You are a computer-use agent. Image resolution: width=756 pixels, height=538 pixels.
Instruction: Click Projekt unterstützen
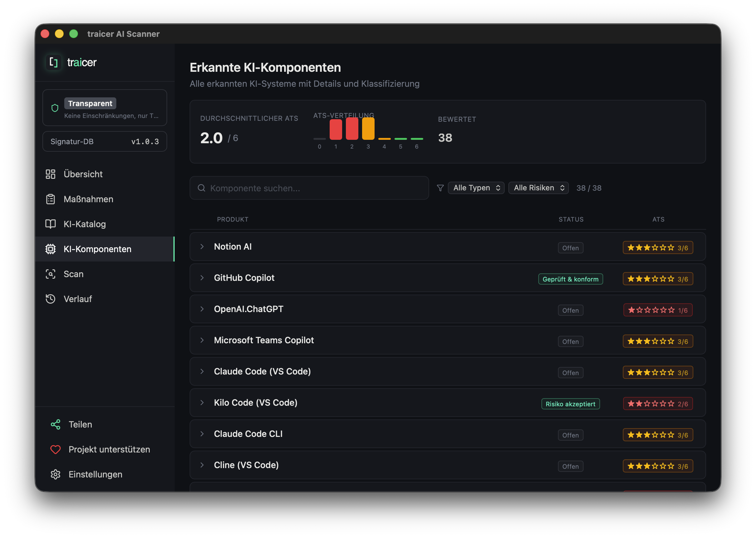click(109, 449)
